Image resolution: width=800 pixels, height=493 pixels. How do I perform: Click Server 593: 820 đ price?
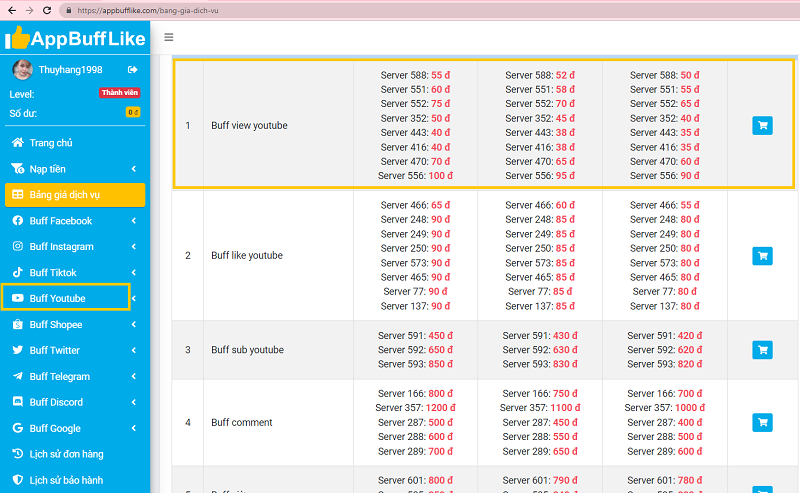pyautogui.click(x=665, y=364)
